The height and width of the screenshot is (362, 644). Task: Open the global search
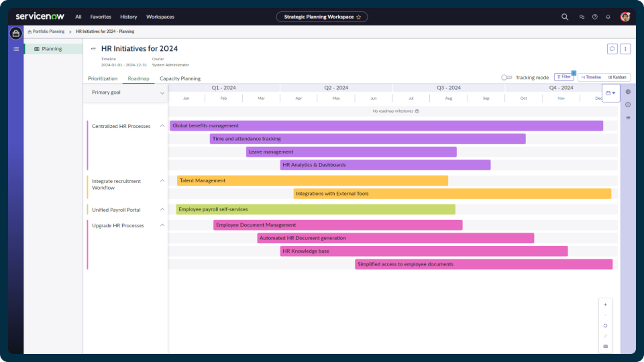coord(565,17)
